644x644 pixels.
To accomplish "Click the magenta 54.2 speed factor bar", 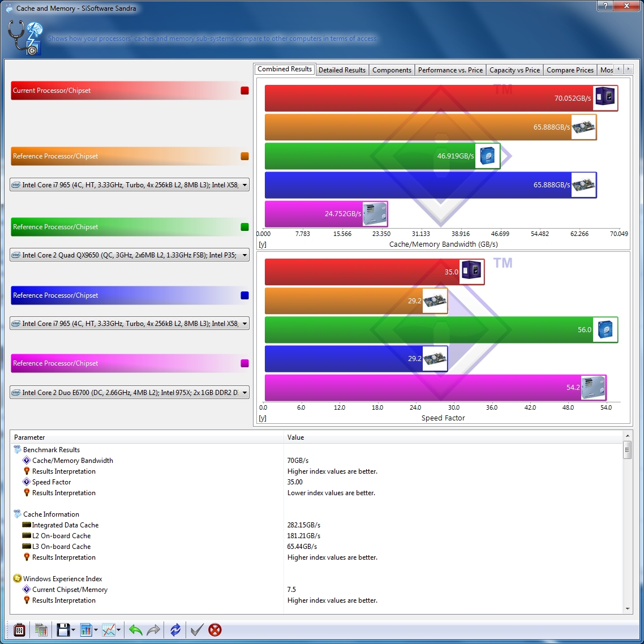I will pyautogui.click(x=435, y=388).
